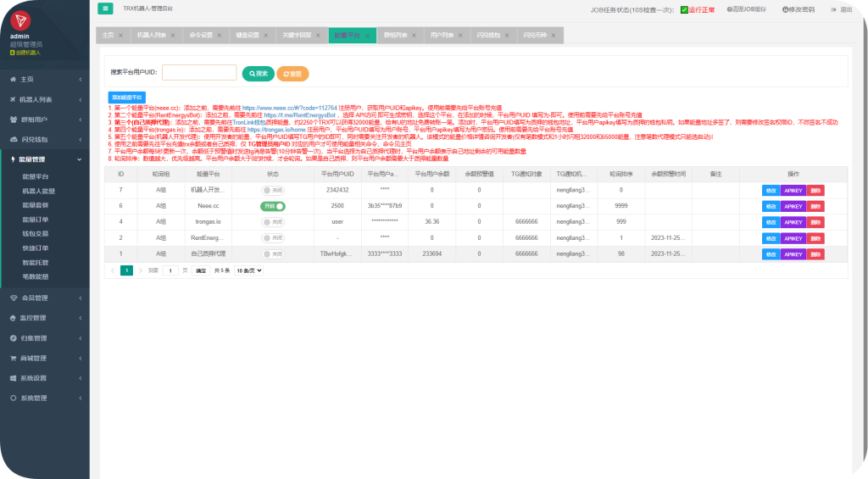This screenshot has height=479, width=868.
Task: Click the blue 添加能量平台 button
Action: tap(127, 97)
